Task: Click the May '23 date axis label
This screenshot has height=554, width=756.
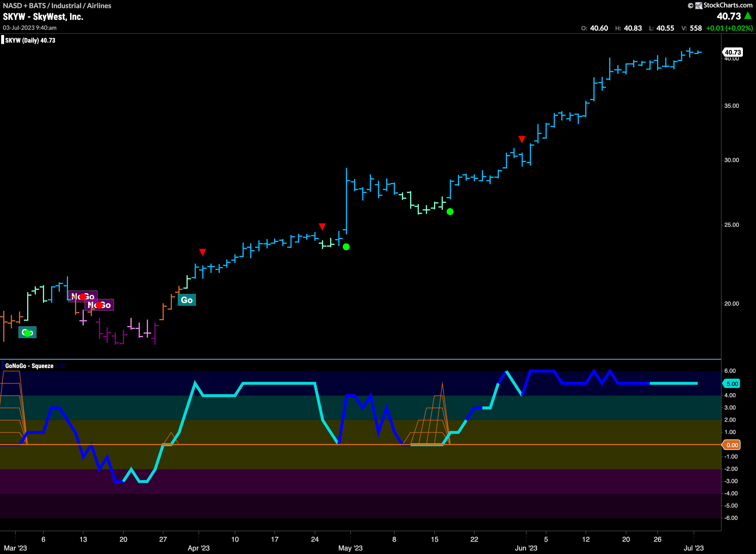Action: (x=351, y=548)
